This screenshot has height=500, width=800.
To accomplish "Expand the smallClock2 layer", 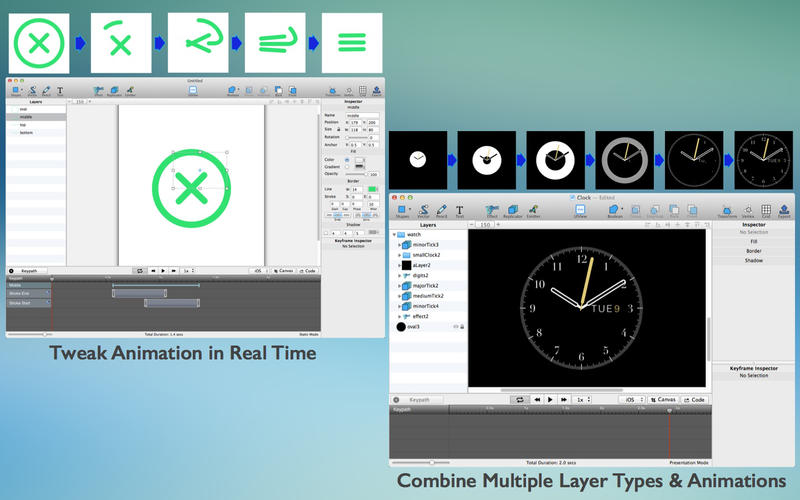I will [x=399, y=255].
